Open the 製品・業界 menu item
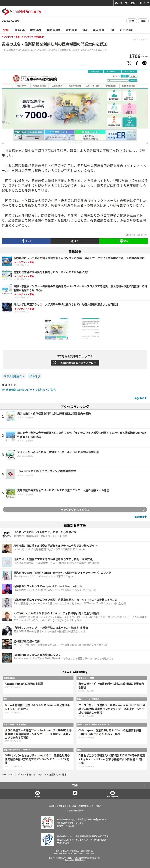 [98, 30]
